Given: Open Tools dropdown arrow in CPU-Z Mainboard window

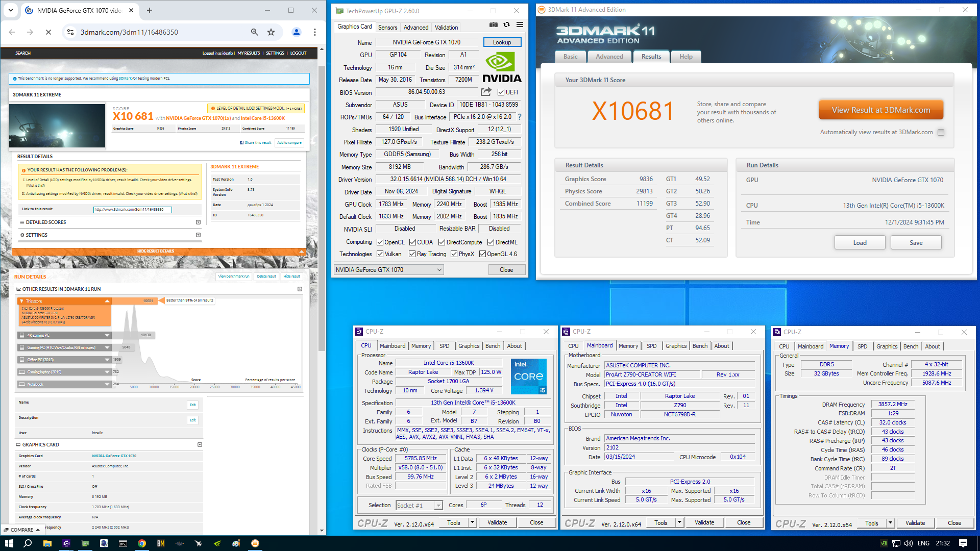Looking at the screenshot, I should [679, 522].
